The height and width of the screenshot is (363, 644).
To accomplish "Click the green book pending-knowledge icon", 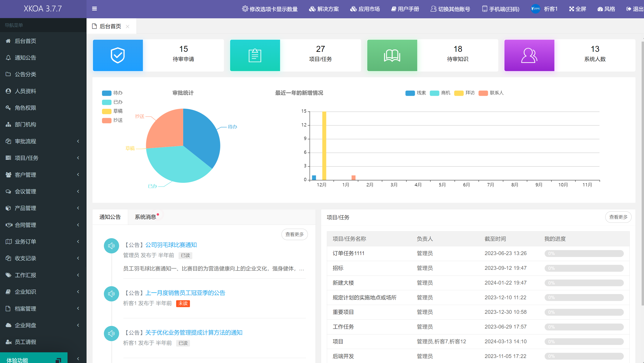I will coord(392,55).
